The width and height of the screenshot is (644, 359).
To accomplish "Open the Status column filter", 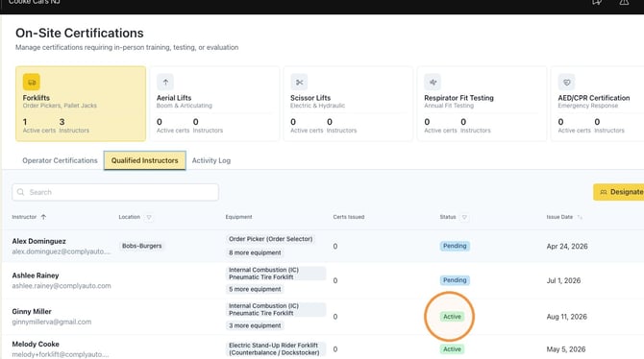I will 464,217.
